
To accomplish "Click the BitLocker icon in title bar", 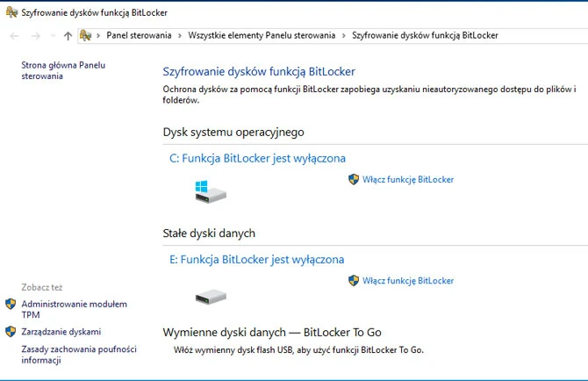I will [11, 12].
